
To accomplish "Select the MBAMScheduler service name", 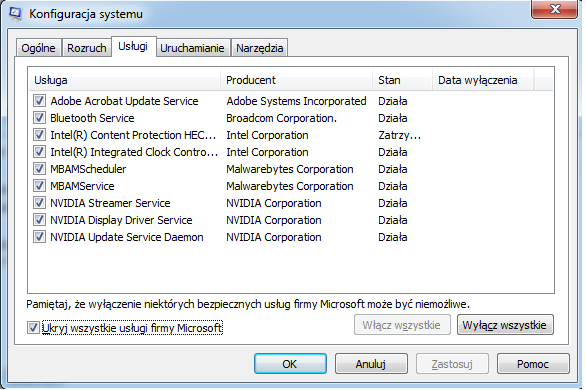I will click(88, 169).
